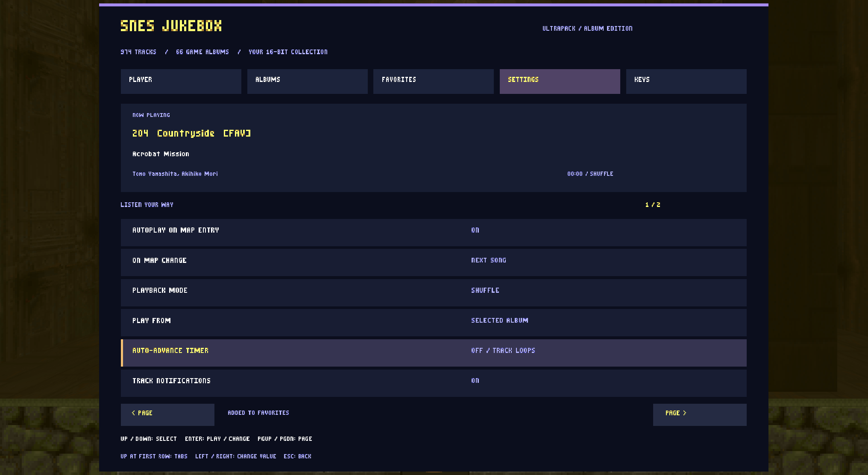Change Play From Selected Album option
Image resolution: width=868 pixels, height=475 pixels.
434,323
